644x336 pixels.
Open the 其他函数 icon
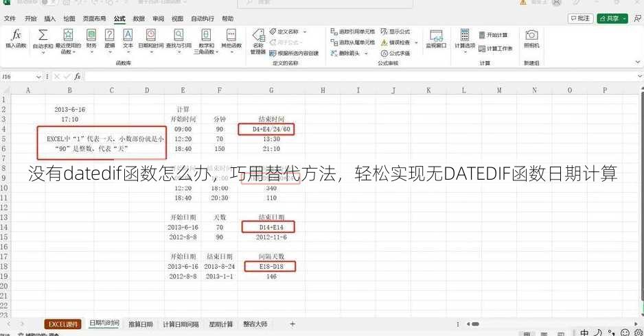coord(231,34)
